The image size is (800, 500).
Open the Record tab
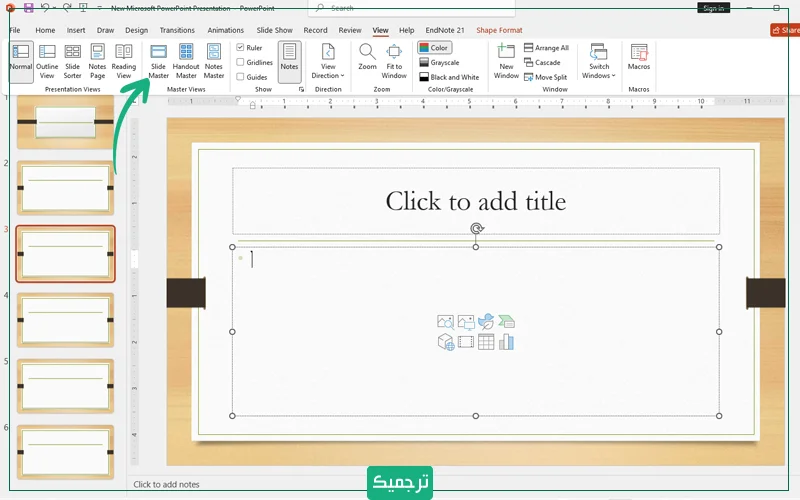pyautogui.click(x=315, y=30)
